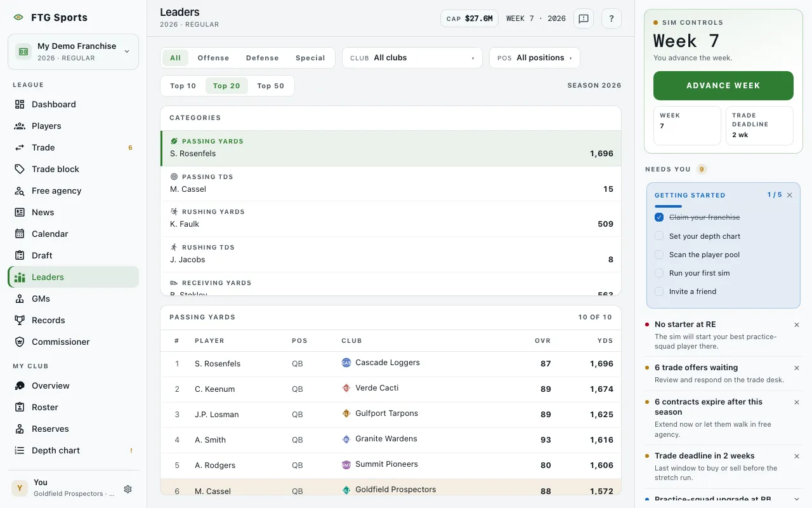Open the Dashboard sidebar icon
The image size is (812, 508).
20,104
